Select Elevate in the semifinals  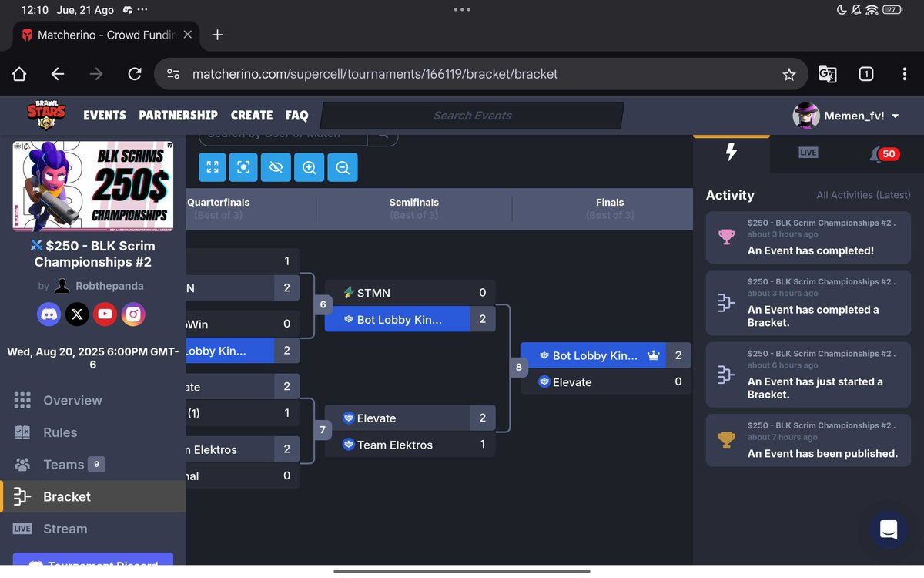[410, 418]
